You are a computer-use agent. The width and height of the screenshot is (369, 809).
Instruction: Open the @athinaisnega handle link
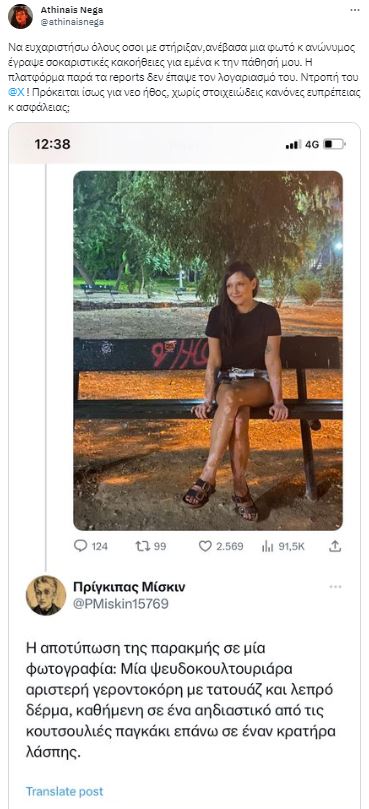72,22
